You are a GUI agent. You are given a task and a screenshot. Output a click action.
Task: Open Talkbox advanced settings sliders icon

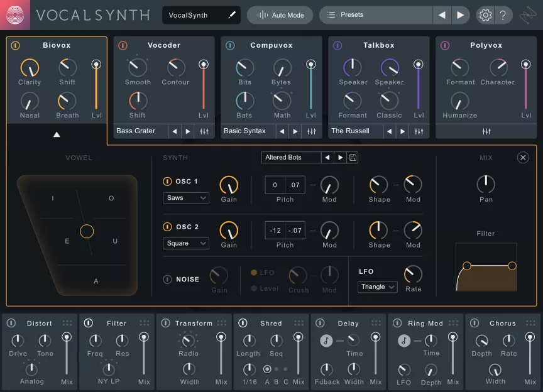click(419, 131)
